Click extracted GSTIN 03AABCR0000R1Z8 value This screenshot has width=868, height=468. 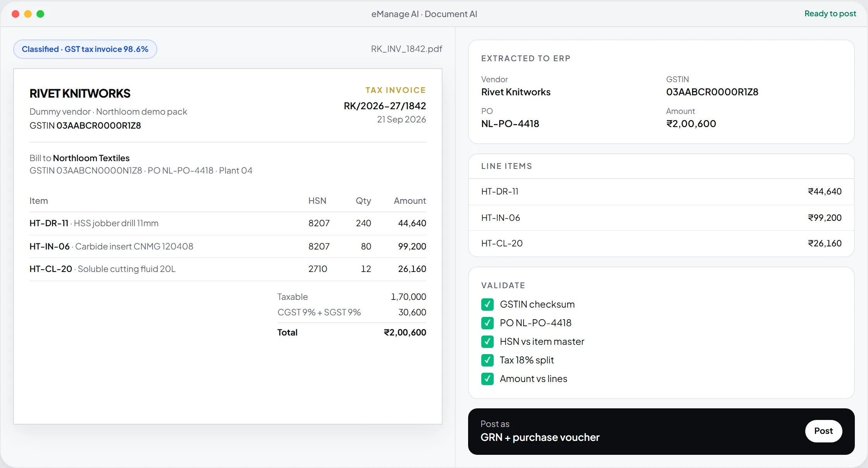[x=712, y=92]
